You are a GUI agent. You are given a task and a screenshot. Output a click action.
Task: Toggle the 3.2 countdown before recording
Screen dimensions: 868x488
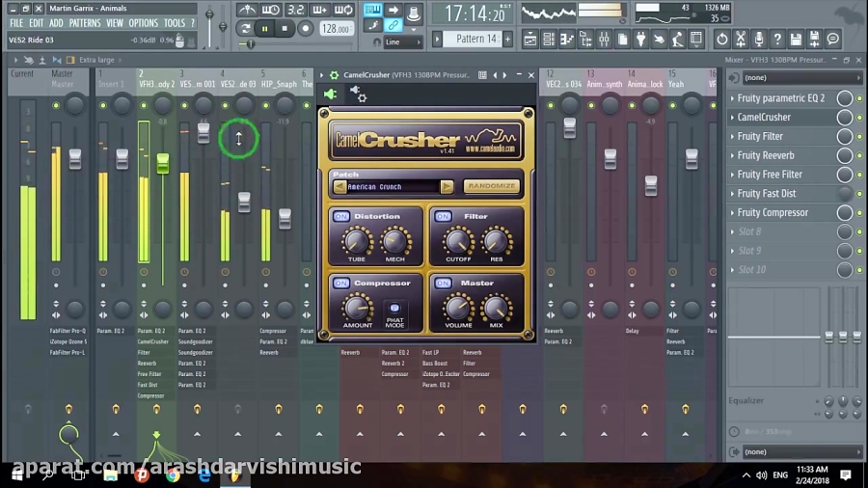tap(296, 10)
